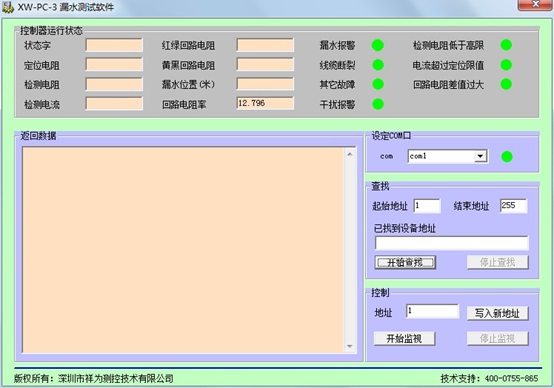Click the 漏水报警 green indicator light

pos(378,45)
